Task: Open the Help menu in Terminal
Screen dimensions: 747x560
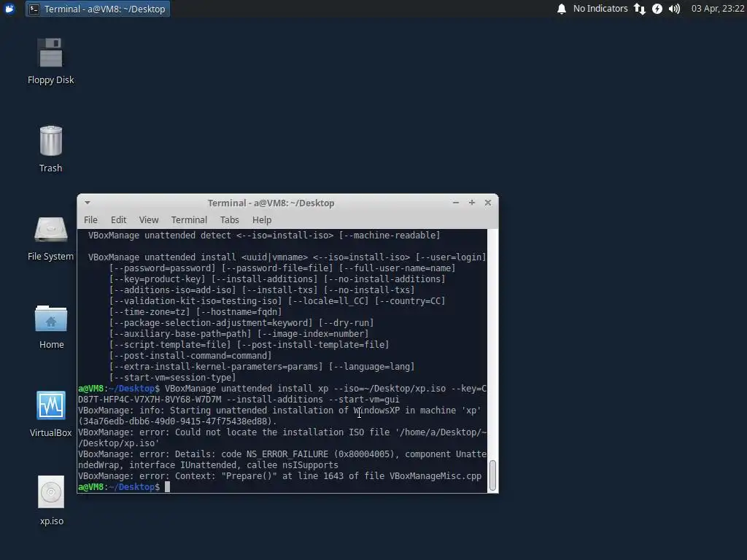Action: click(262, 219)
